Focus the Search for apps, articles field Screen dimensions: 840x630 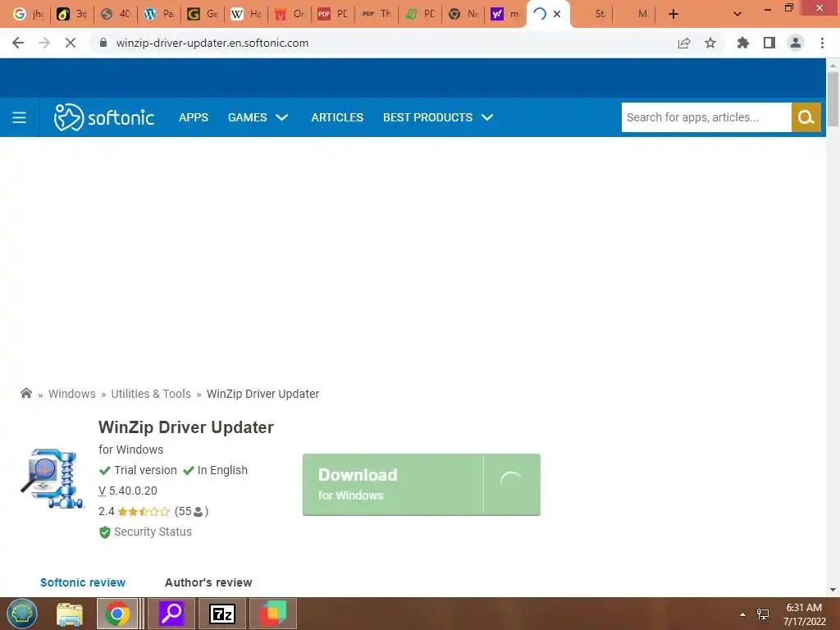tap(706, 117)
